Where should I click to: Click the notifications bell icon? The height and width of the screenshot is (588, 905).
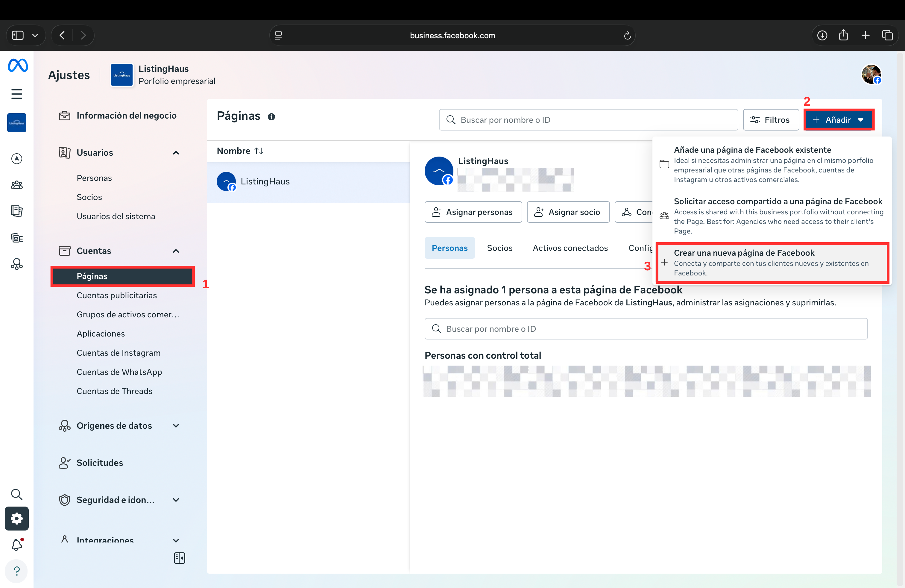click(17, 545)
